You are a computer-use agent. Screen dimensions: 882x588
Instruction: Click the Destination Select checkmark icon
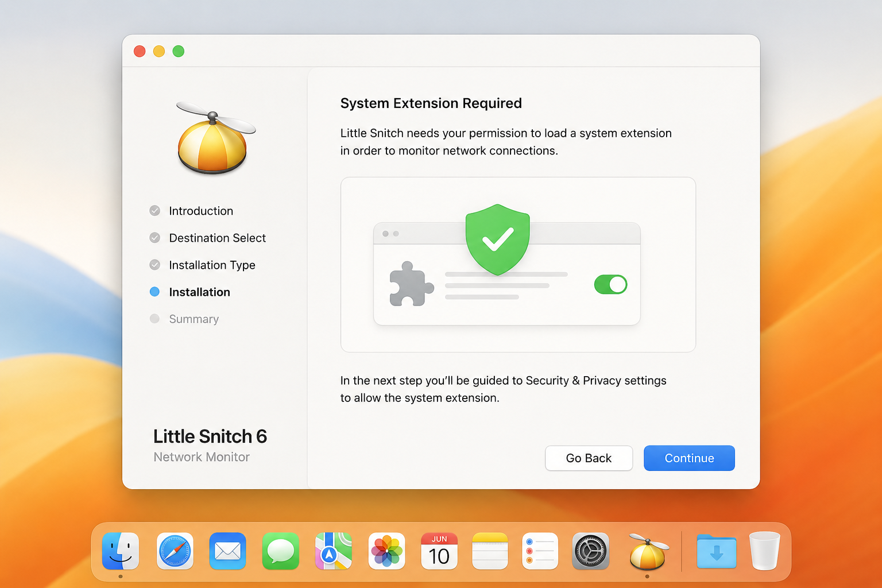(x=154, y=238)
